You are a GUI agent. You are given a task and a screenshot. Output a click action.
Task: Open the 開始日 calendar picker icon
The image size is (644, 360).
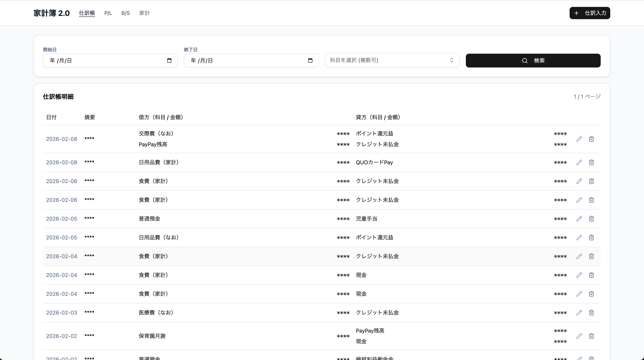pos(169,60)
